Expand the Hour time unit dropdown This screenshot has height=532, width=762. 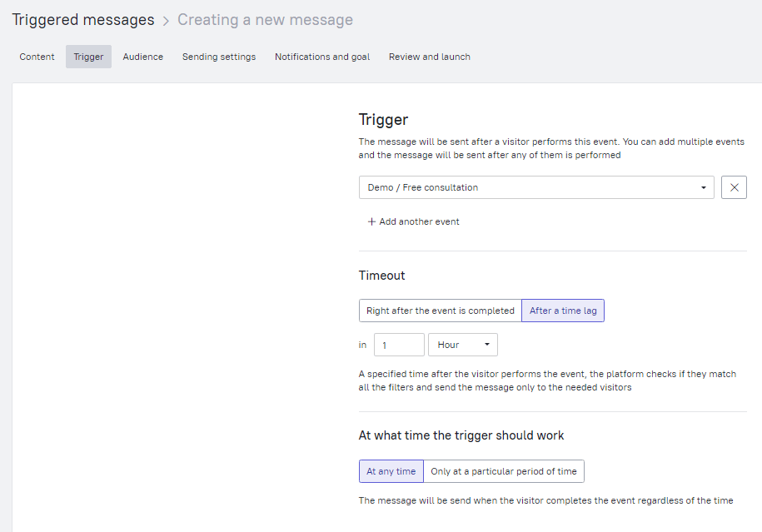[x=462, y=345]
